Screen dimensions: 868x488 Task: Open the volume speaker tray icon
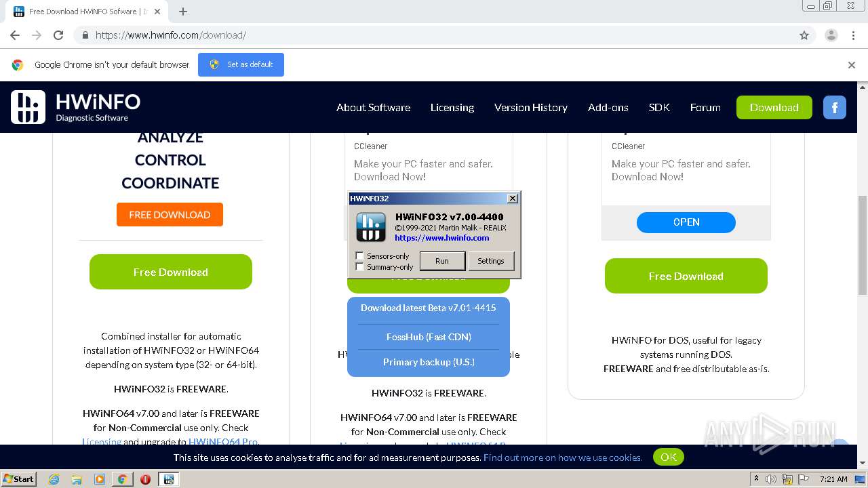point(771,479)
